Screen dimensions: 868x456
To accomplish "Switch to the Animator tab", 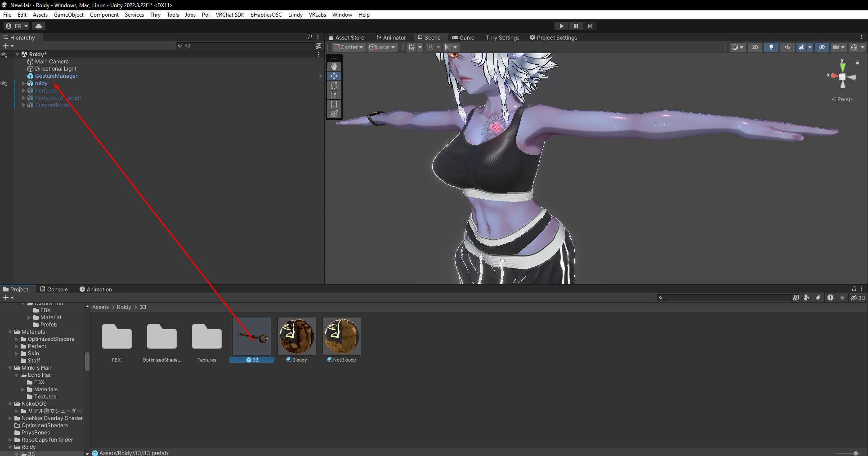I will click(x=391, y=38).
